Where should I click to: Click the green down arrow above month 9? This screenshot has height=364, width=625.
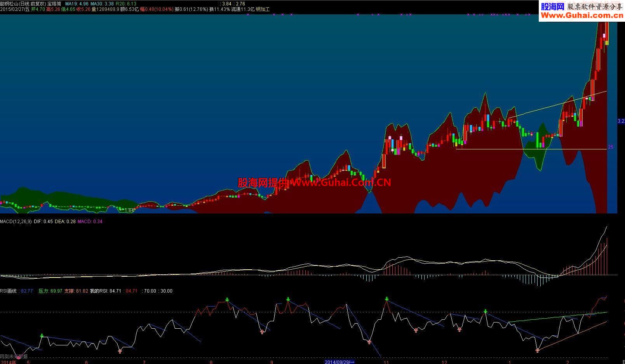288,299
